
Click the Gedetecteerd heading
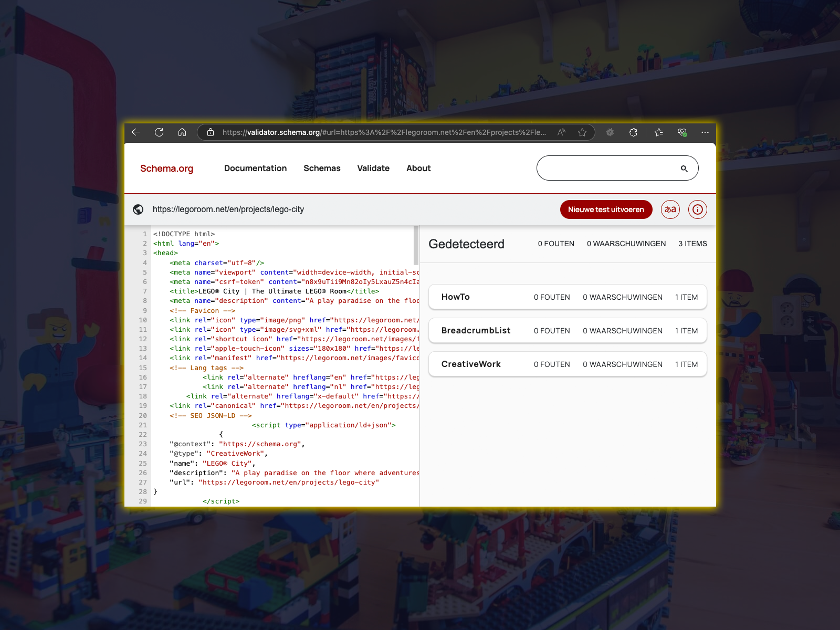[466, 244]
